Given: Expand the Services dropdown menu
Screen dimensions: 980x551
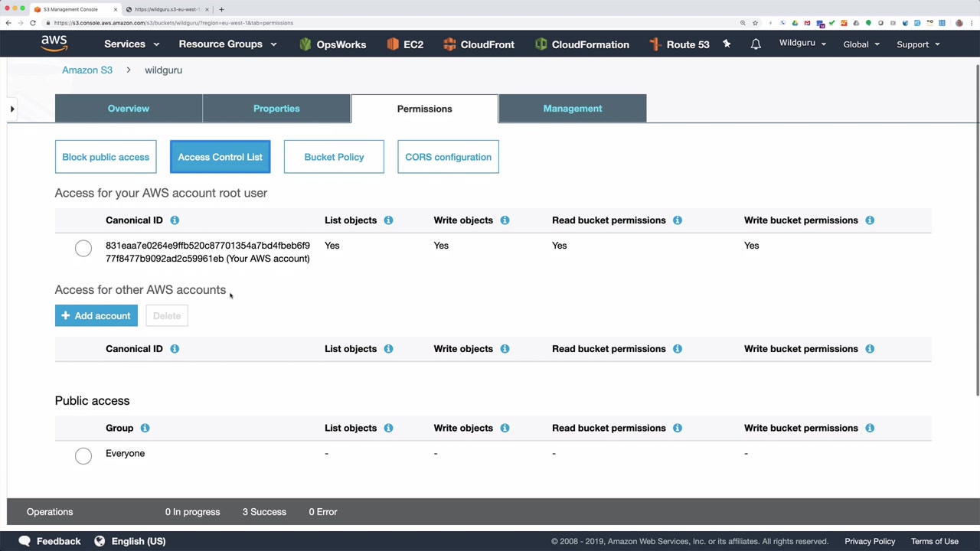Looking at the screenshot, I should coord(132,44).
